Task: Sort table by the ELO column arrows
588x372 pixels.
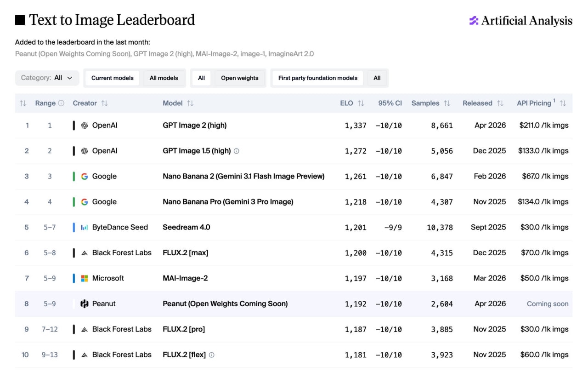Action: coord(361,103)
